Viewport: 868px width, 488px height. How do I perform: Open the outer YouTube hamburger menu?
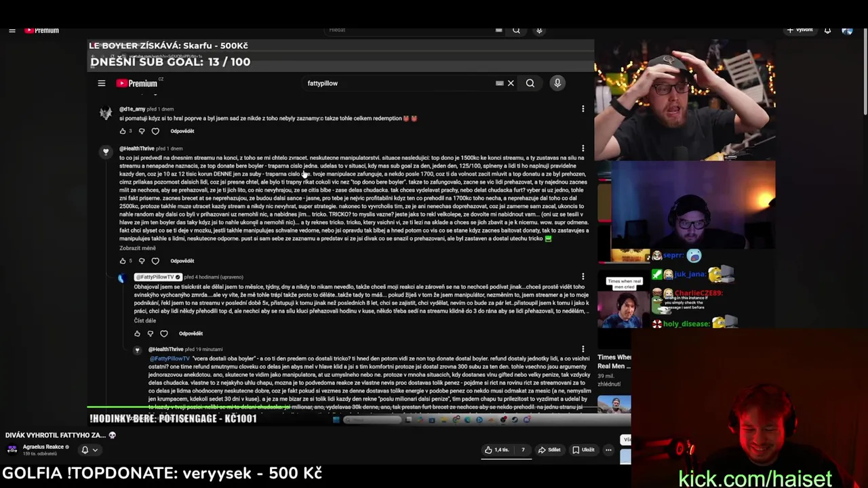pos(12,30)
